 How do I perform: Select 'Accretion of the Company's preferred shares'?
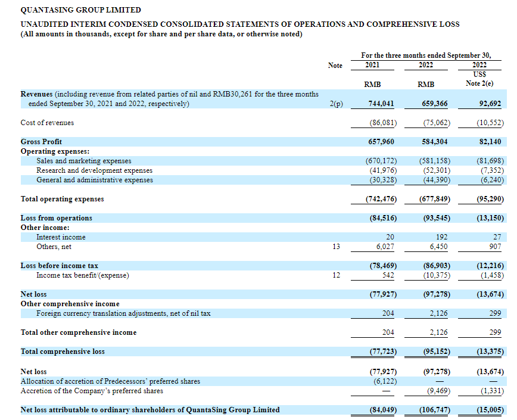pyautogui.click(x=92, y=391)
